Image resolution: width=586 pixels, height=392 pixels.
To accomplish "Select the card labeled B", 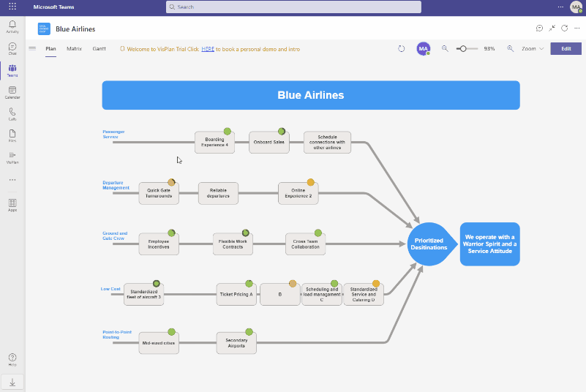I will [x=280, y=295].
